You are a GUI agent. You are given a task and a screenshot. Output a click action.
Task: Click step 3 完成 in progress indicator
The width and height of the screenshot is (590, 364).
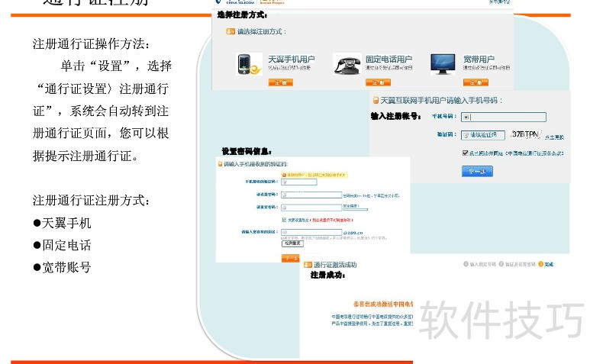546,264
